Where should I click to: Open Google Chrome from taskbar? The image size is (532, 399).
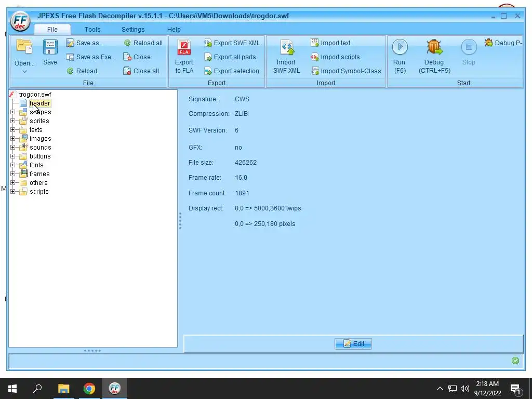tap(89, 389)
